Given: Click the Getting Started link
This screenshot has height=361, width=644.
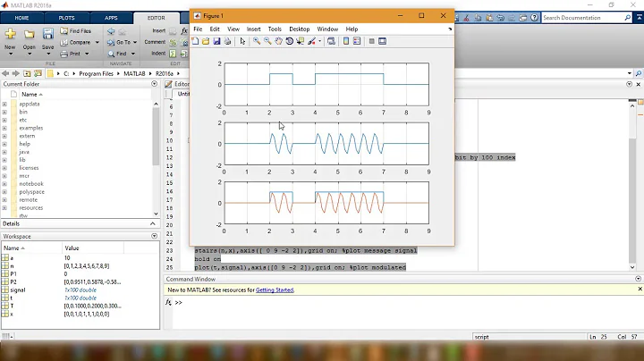Looking at the screenshot, I should [275, 290].
